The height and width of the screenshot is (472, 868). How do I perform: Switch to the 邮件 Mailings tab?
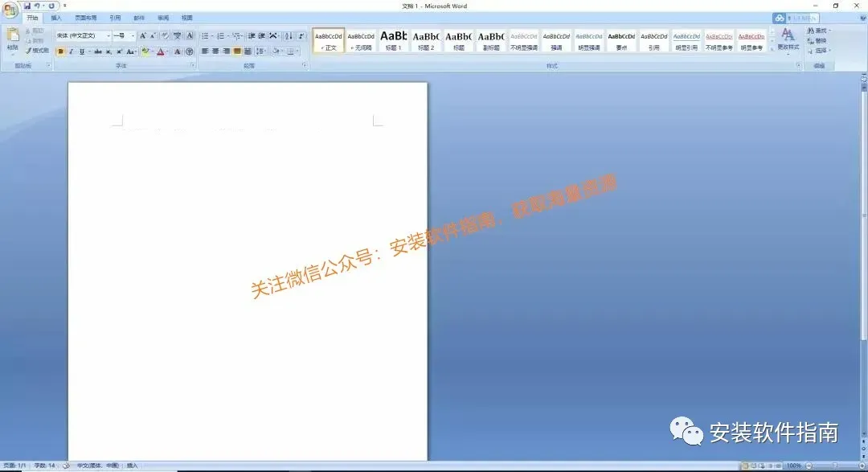139,18
